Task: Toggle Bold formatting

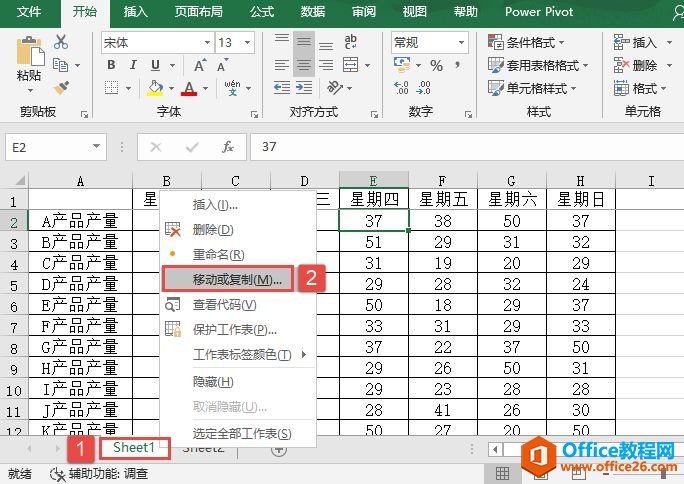Action: coord(111,65)
